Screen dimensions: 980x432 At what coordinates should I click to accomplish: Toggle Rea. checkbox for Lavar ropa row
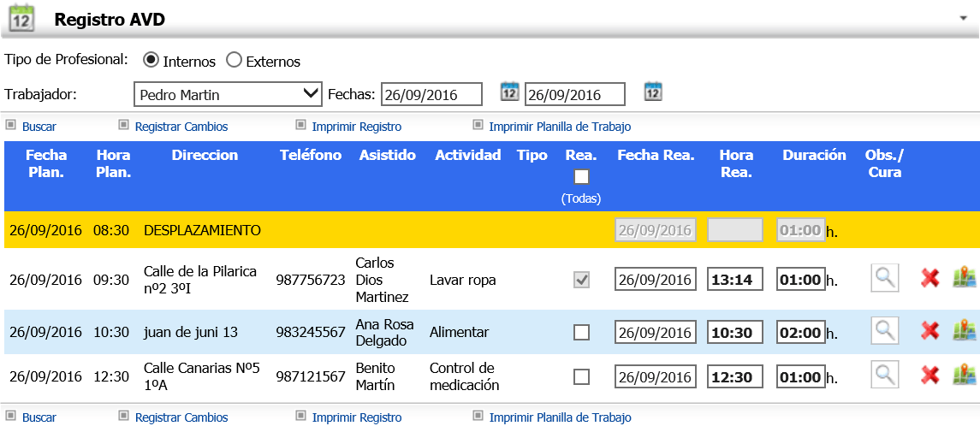click(581, 281)
